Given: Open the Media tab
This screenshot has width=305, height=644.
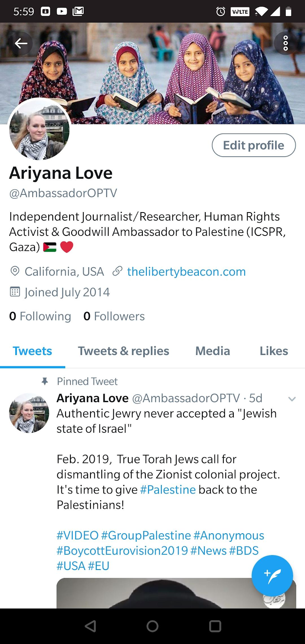Looking at the screenshot, I should pyautogui.click(x=212, y=351).
